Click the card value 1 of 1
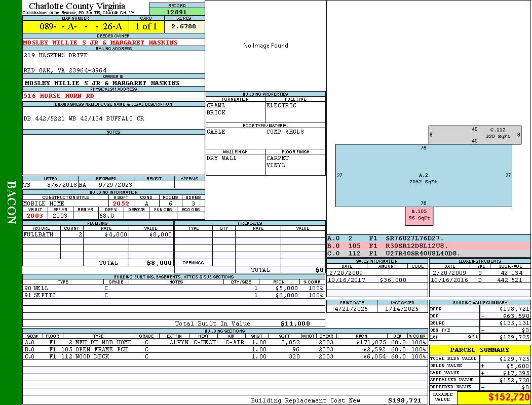Screen dimensions: 532x405 click(x=146, y=26)
